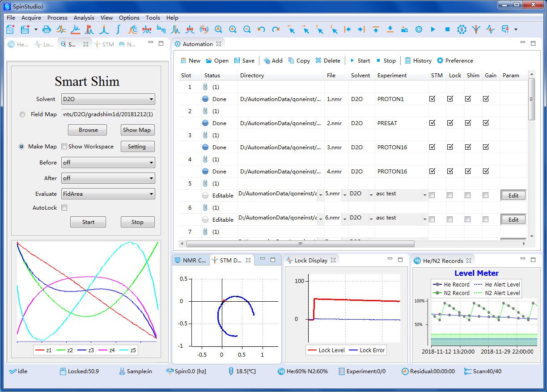Select the Field Map radio button
547x392 pixels.
(22, 114)
